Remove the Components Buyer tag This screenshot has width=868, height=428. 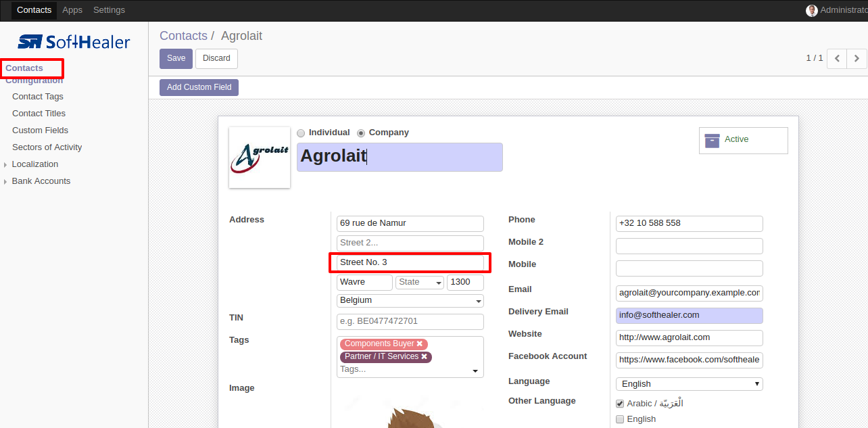[420, 344]
